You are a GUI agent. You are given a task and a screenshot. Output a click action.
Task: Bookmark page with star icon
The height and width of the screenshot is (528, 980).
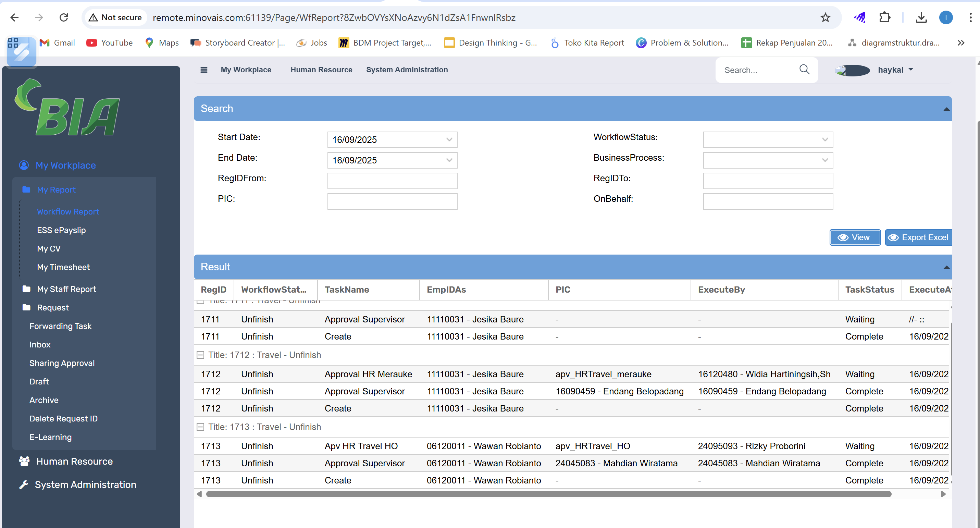coord(825,17)
